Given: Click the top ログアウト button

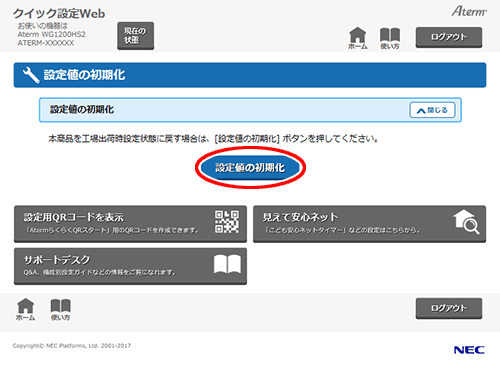Looking at the screenshot, I should pyautogui.click(x=449, y=37).
